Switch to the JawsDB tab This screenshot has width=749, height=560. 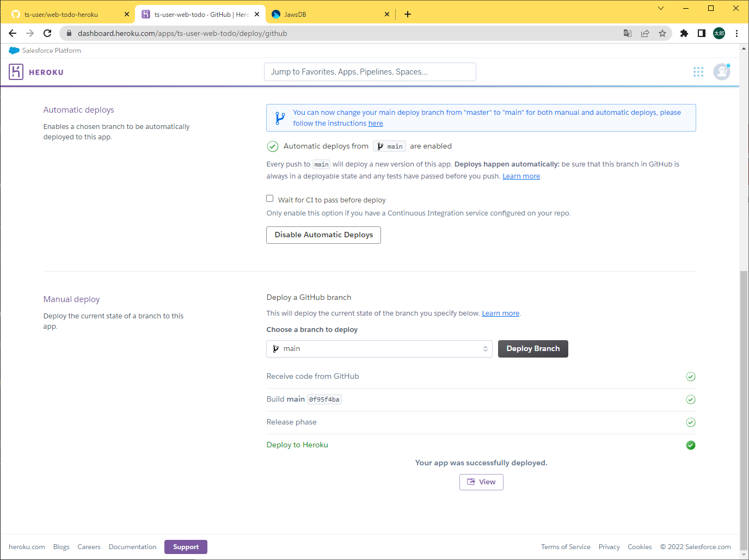[330, 15]
